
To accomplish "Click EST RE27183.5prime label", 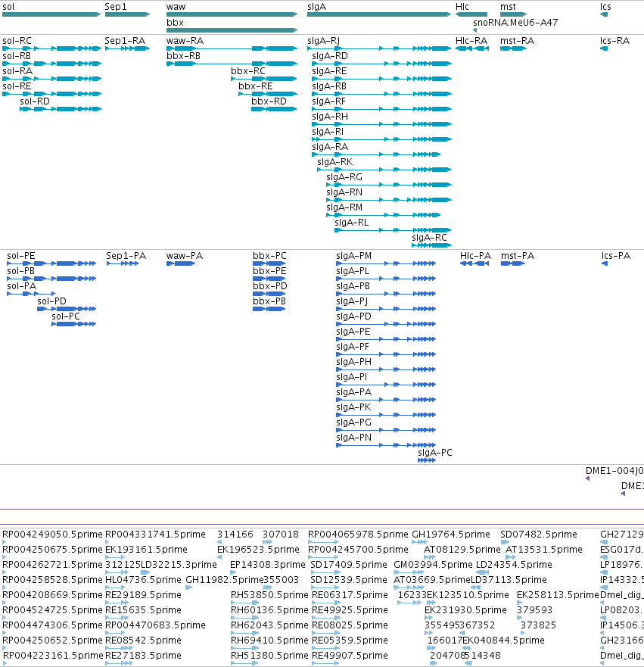I will click(143, 656).
